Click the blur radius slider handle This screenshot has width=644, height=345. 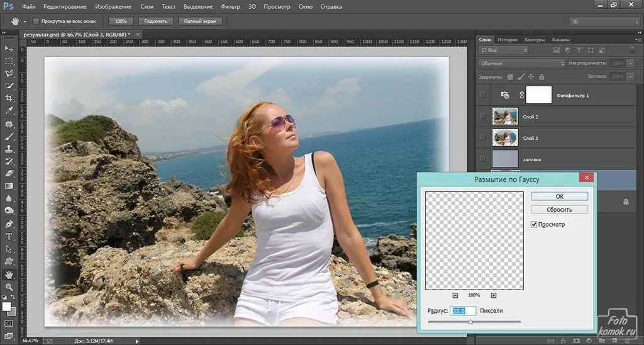tap(470, 322)
